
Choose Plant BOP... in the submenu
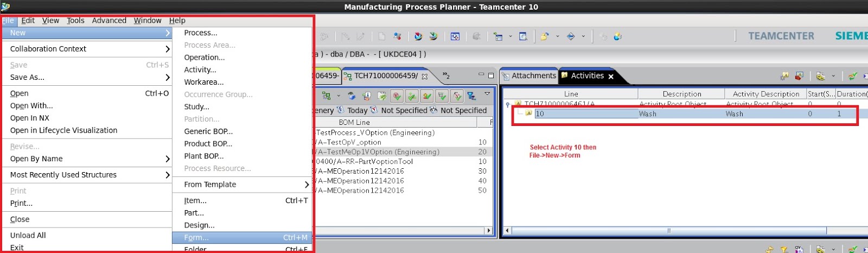pos(204,156)
